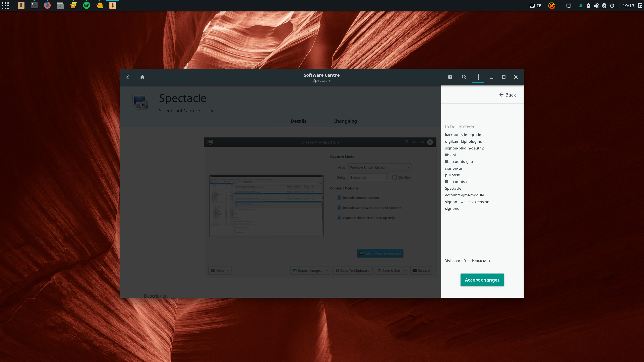This screenshot has width=644, height=362.
Task: Switch to the Details tab
Action: pos(299,121)
